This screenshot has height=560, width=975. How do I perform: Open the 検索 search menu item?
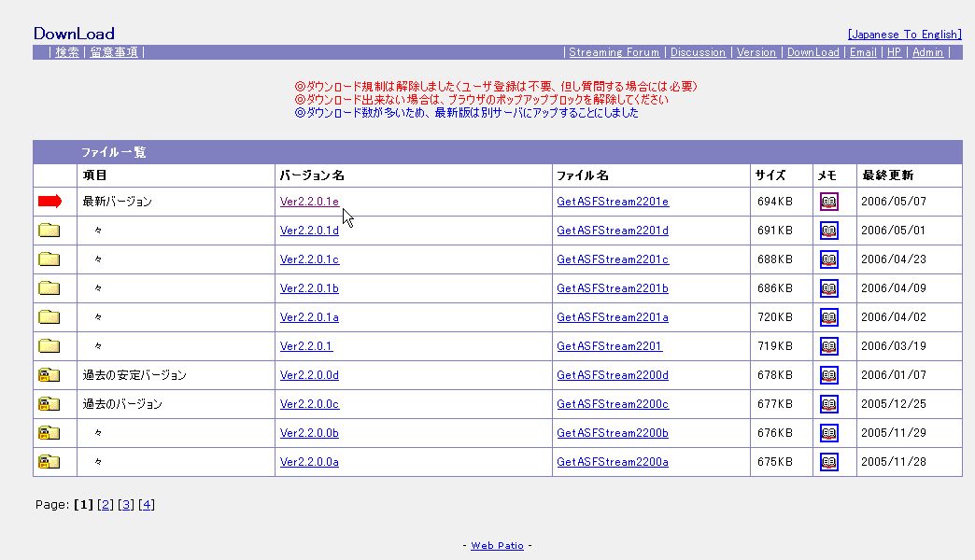tap(67, 52)
